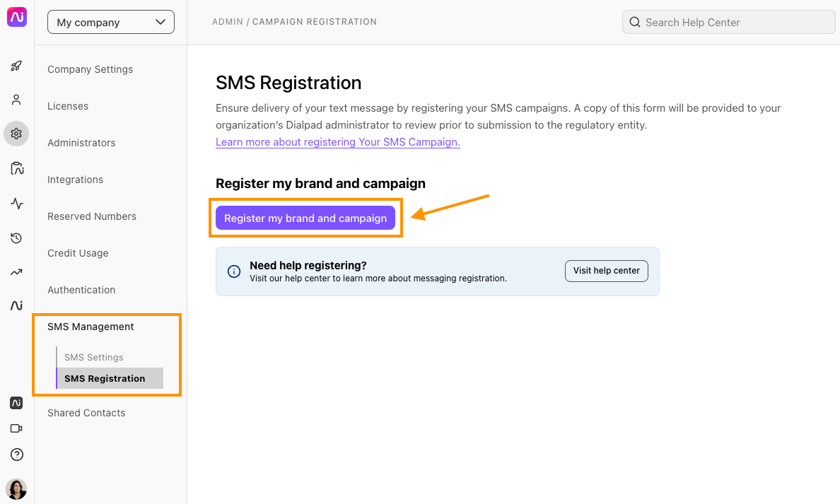Open the contacts person icon
840x504 pixels.
16,100
